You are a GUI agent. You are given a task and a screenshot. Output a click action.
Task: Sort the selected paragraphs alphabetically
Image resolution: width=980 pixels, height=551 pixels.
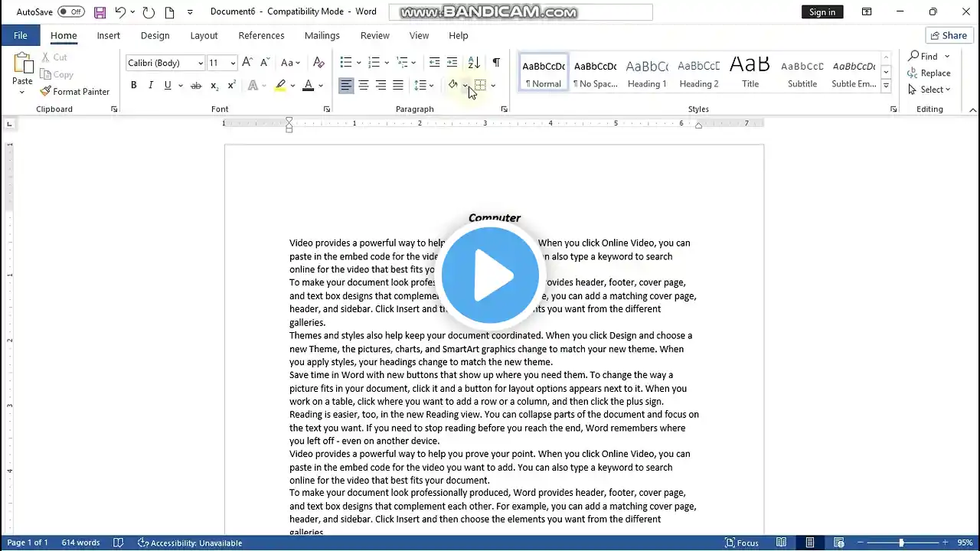click(474, 63)
